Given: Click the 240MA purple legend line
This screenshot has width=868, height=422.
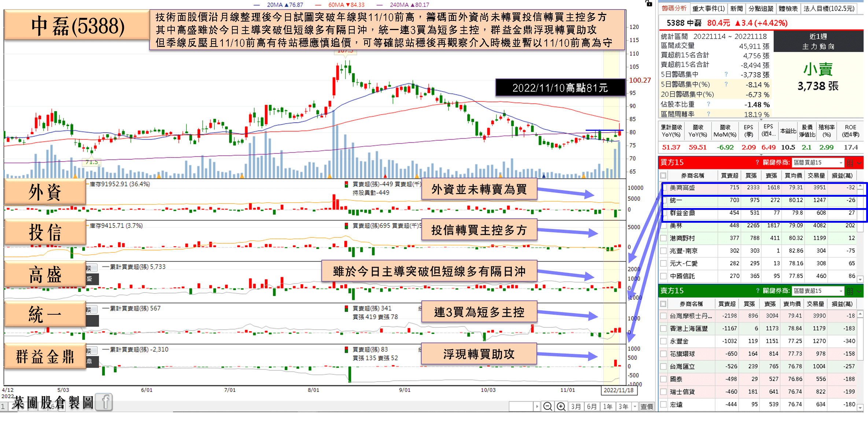Looking at the screenshot, I should pyautogui.click(x=380, y=5).
